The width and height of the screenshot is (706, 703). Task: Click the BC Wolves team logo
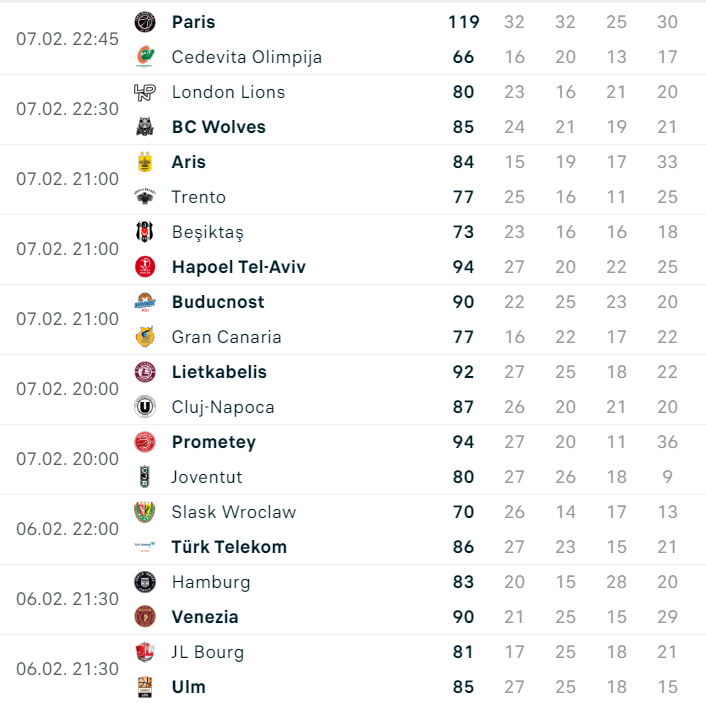click(145, 127)
